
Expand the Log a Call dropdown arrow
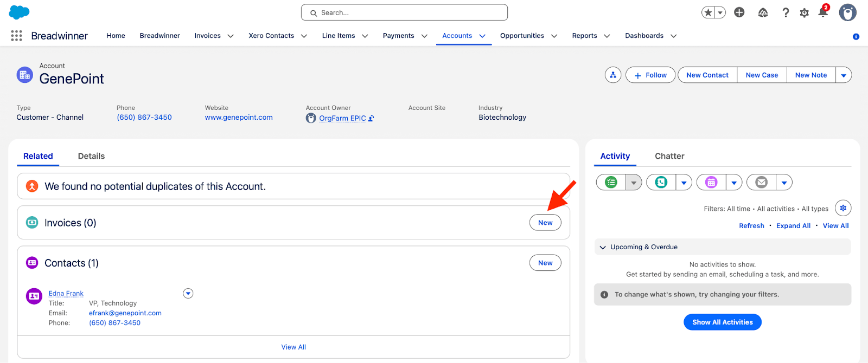pyautogui.click(x=684, y=183)
